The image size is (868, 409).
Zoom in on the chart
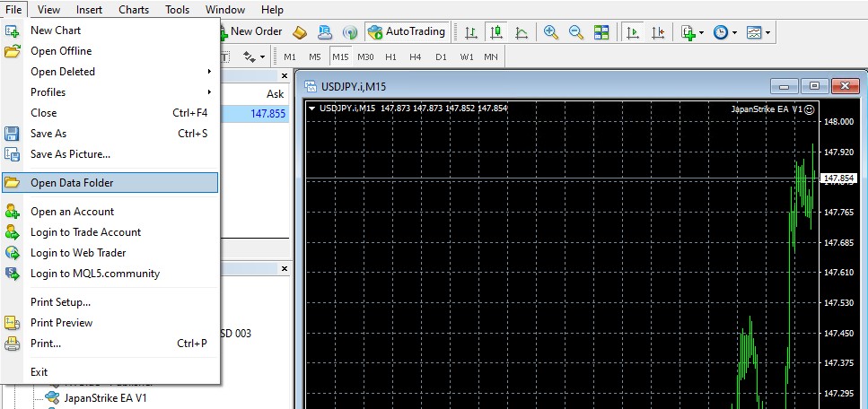(551, 32)
